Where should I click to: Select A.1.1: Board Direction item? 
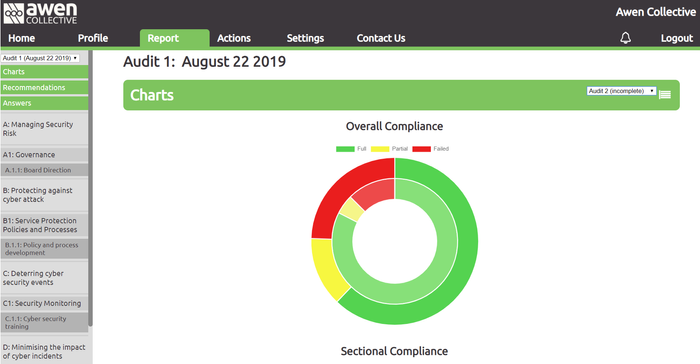(44, 170)
